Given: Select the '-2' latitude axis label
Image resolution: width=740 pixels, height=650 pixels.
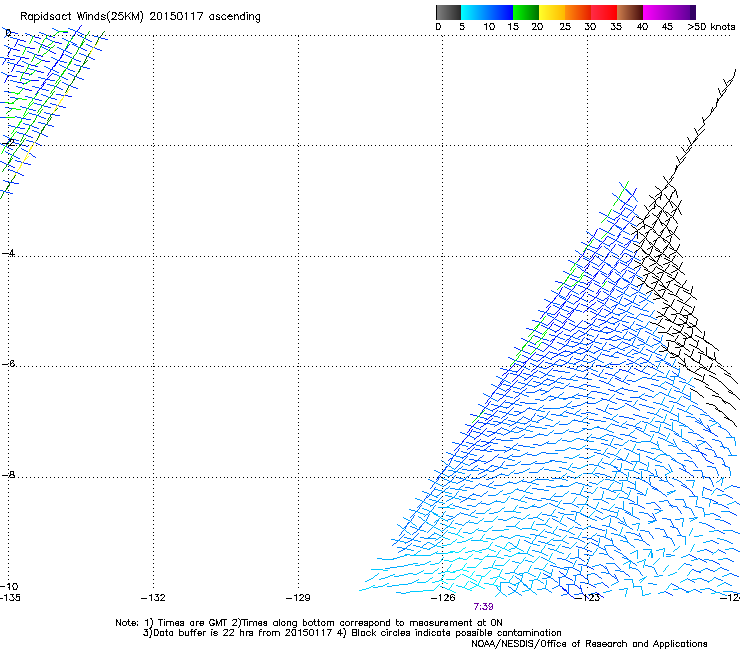Looking at the screenshot, I should (x=8, y=142).
